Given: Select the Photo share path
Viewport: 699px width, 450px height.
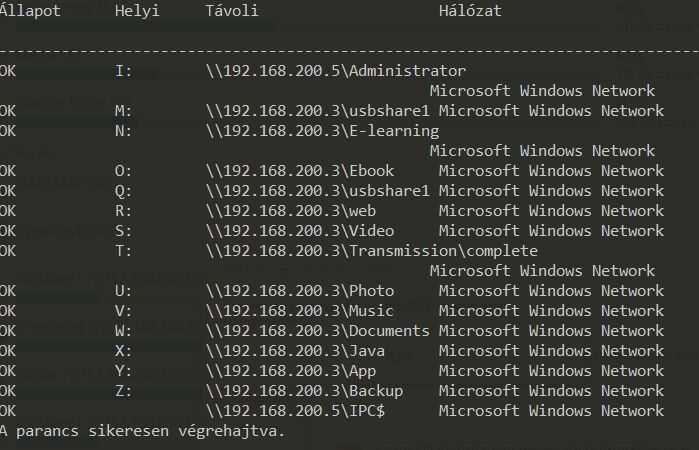Looking at the screenshot, I should click(x=300, y=291).
